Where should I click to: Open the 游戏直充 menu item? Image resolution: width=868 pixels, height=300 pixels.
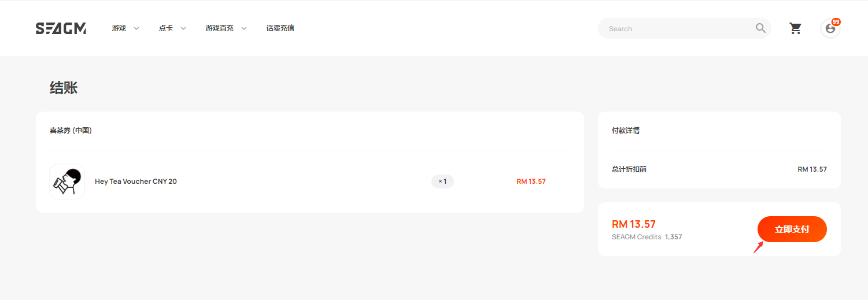tap(220, 28)
